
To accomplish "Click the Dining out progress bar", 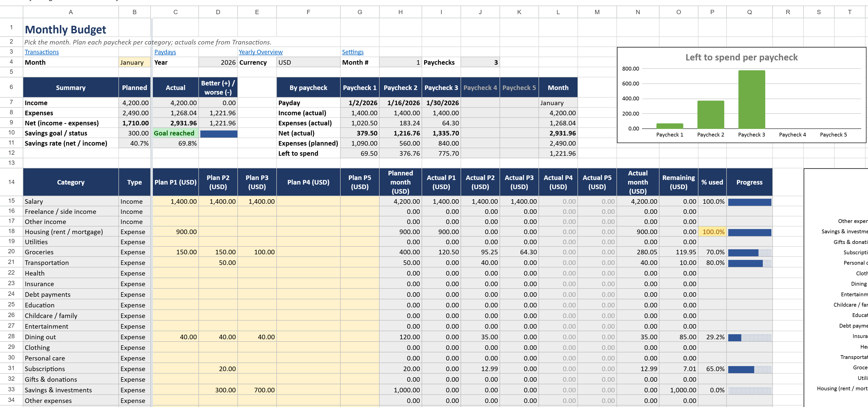I will 749,337.
